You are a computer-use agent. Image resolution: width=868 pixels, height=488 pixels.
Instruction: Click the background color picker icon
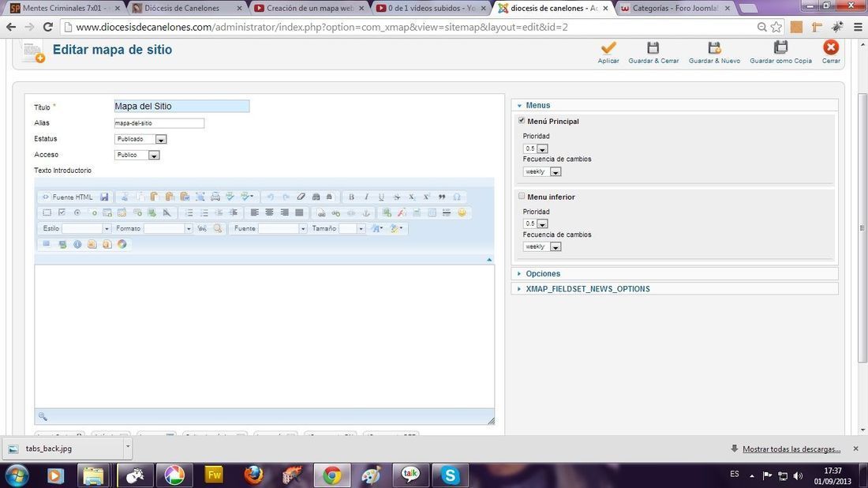[396, 228]
